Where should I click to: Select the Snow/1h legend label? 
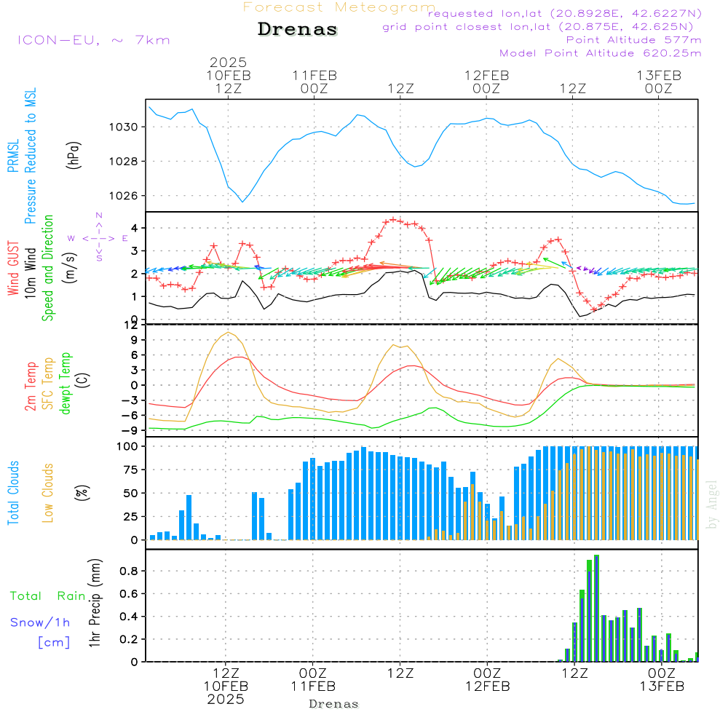[x=41, y=622]
